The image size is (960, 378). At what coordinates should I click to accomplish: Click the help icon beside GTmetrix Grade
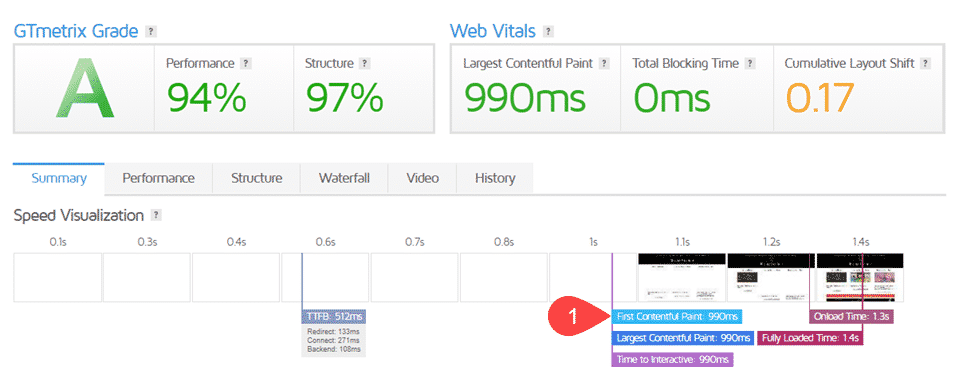(x=151, y=31)
